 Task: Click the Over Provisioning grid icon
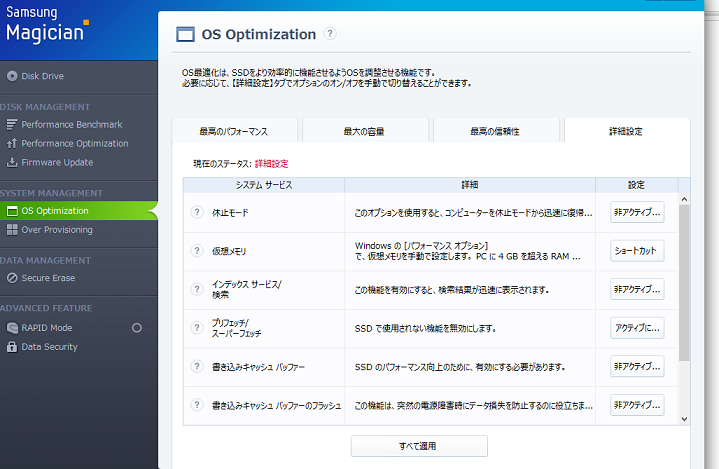(12, 230)
